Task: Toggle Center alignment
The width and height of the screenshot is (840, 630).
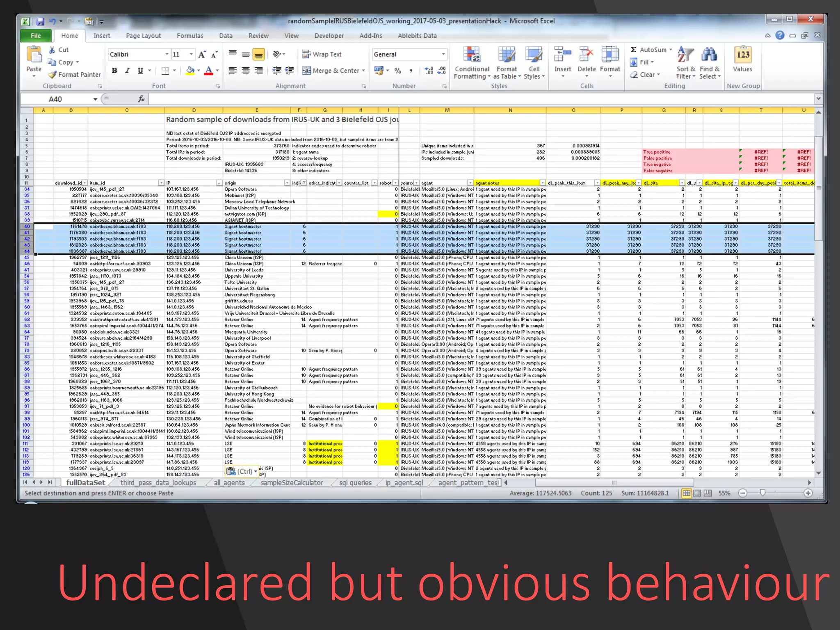Action: pos(246,71)
